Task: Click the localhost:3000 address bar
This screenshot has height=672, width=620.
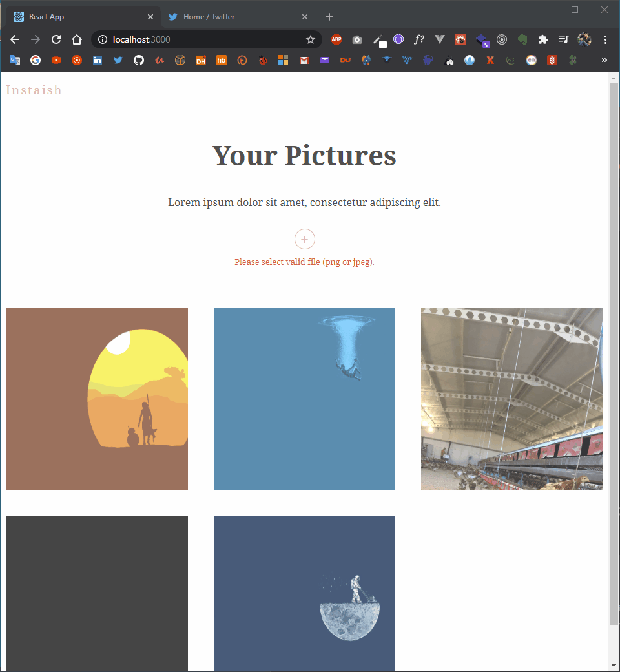Action: click(205, 39)
